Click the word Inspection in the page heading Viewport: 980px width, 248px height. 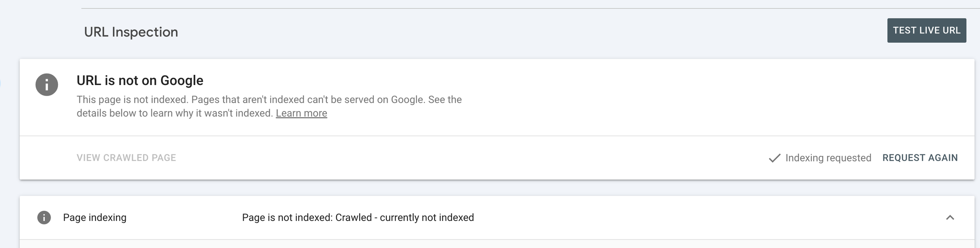[x=145, y=32]
